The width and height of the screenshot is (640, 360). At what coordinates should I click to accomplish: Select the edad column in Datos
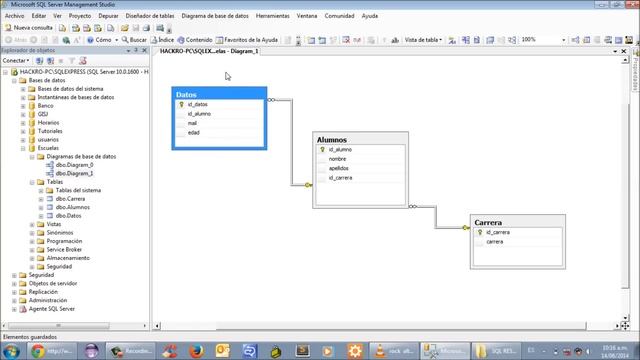coord(220,133)
